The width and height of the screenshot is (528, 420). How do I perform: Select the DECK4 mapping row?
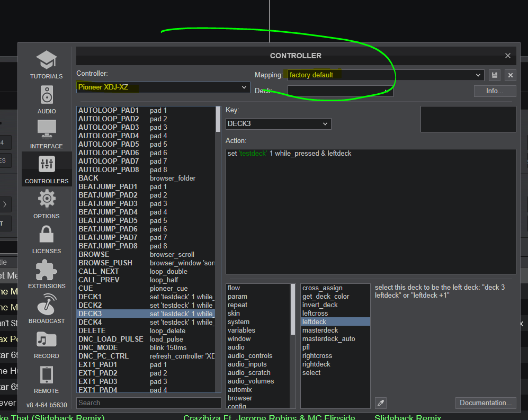click(146, 323)
